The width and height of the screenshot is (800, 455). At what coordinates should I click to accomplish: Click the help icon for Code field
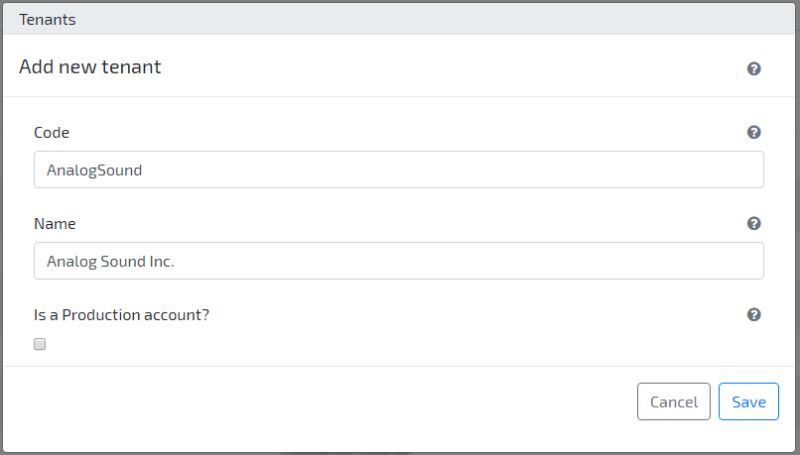pos(754,133)
